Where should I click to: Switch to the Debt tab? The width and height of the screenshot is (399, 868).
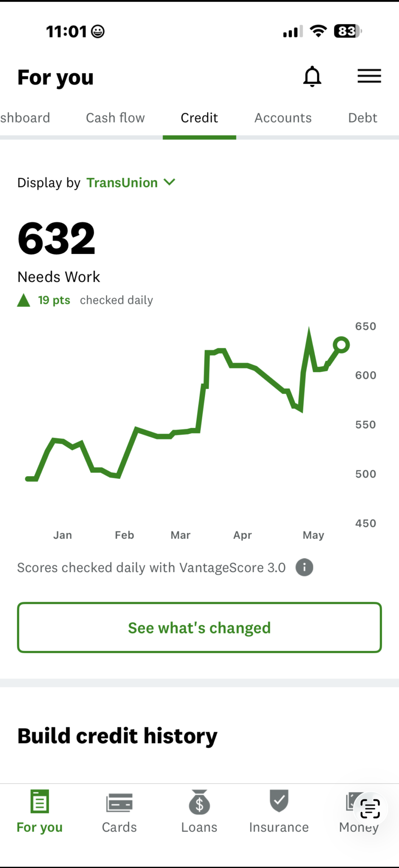pyautogui.click(x=362, y=118)
